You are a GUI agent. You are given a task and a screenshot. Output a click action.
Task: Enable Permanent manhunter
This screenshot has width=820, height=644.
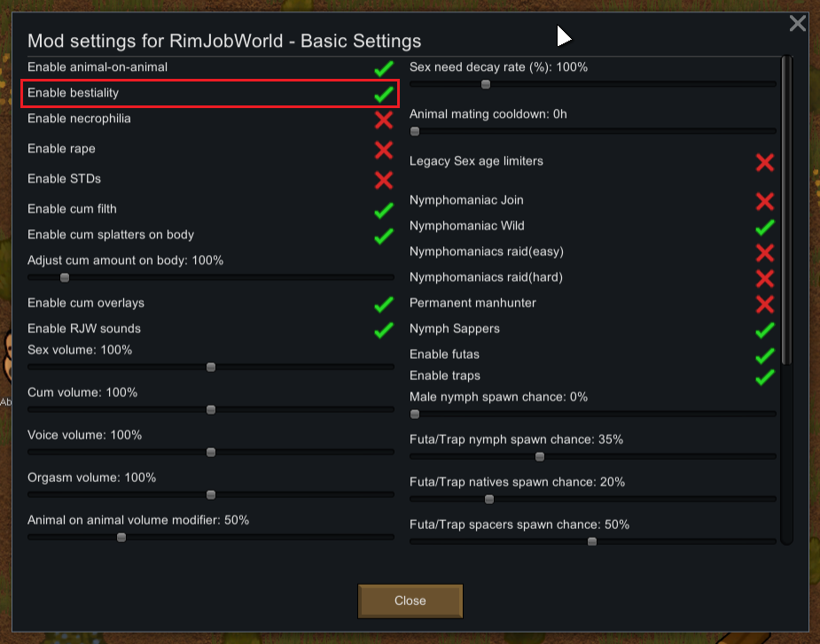764,304
